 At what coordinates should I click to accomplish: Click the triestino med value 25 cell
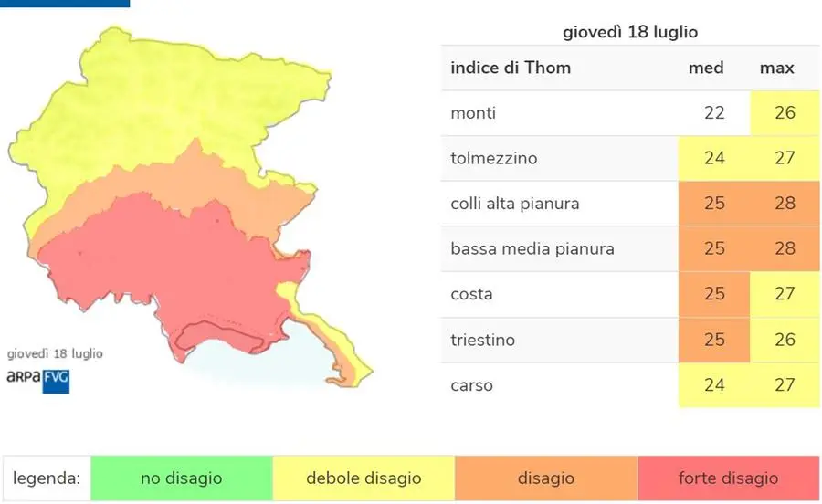pyautogui.click(x=714, y=340)
